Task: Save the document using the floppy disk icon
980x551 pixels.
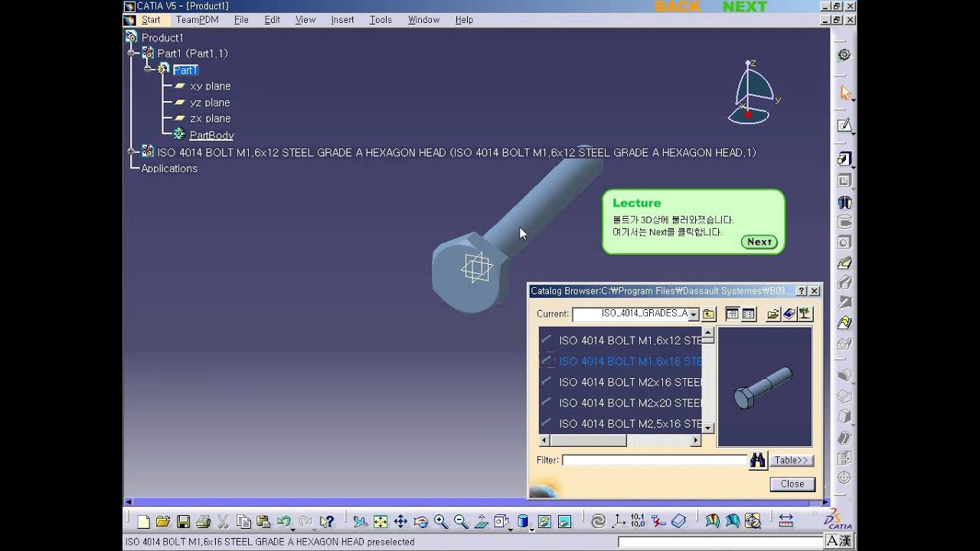Action: coord(183,522)
